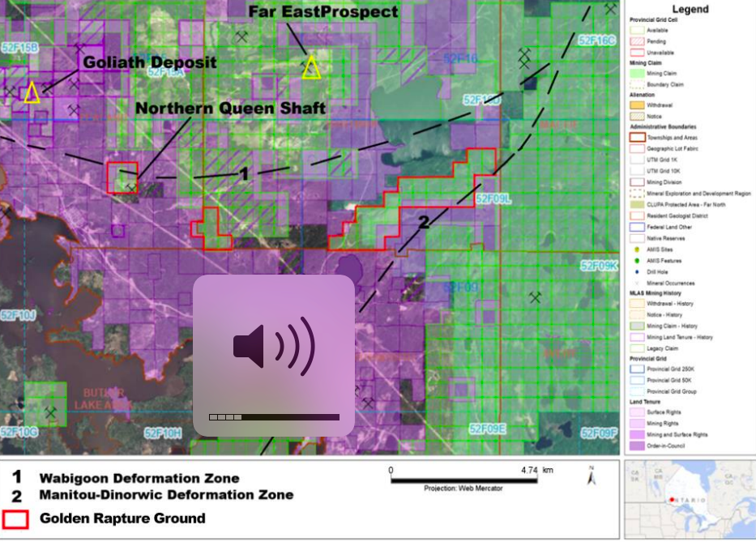Click the Withdrawal orange legend swatch
Viewport: 756px width, 542px height.
tap(638, 105)
